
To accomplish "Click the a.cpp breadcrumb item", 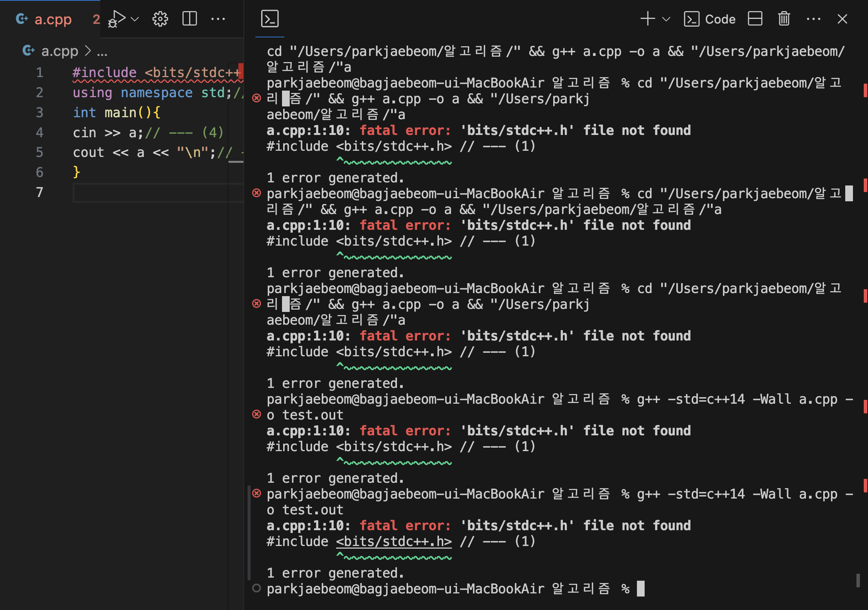I will (60, 51).
